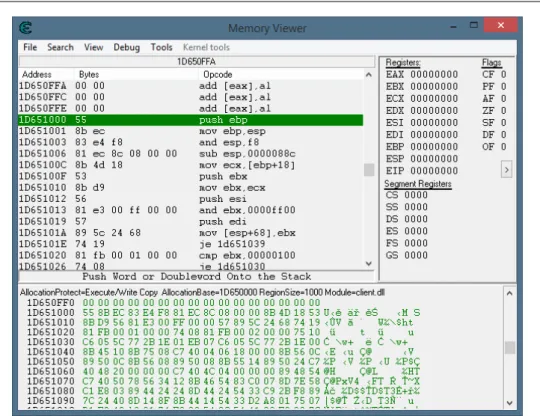The height and width of the screenshot is (416, 540).
Task: Click disassembler scrollbar down arrow
Action: click(369, 264)
